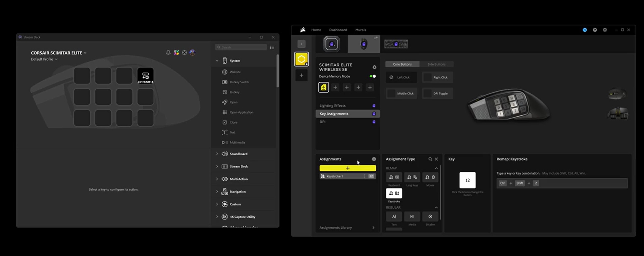Toggle list view icon next to Search
The width and height of the screenshot is (644, 256).
272,47
